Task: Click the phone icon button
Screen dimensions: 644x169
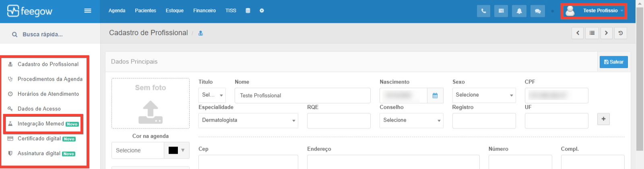Action: 483,11
